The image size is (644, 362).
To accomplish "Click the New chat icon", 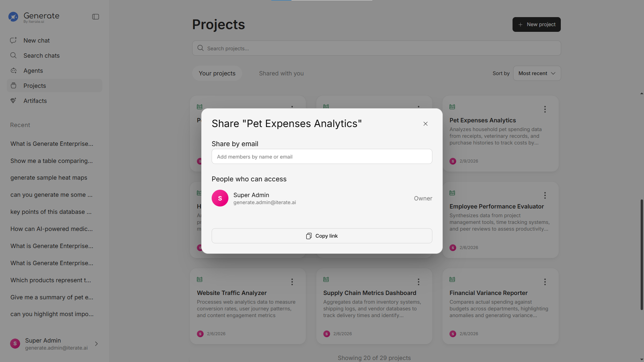I will [13, 40].
